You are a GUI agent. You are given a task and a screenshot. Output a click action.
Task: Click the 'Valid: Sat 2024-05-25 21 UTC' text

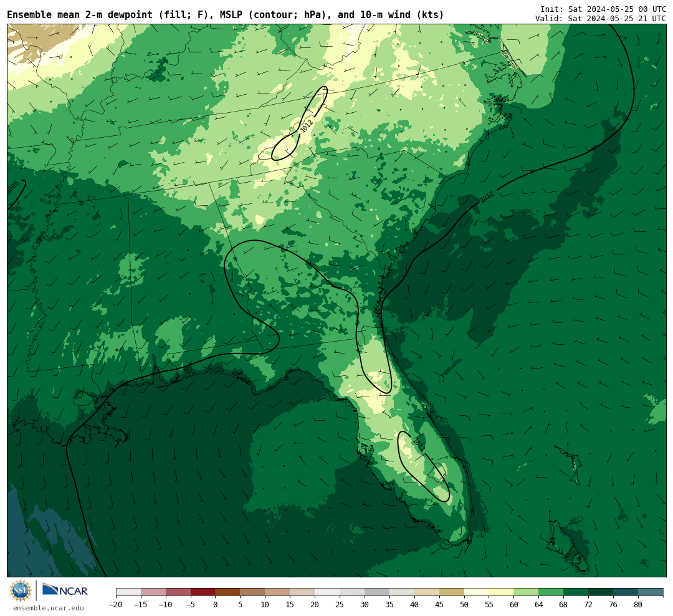[601, 19]
